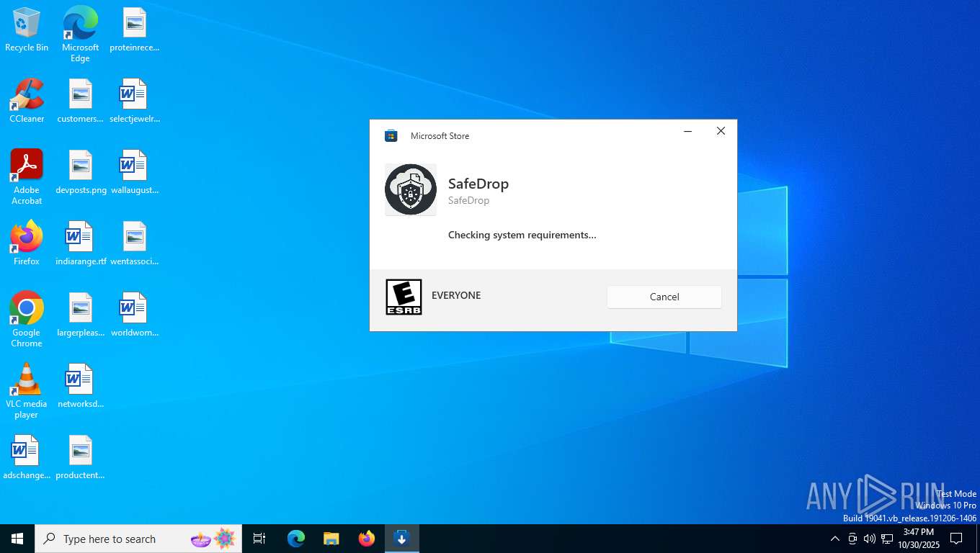
Task: Click the Diwali search highlight icon
Action: click(x=213, y=539)
